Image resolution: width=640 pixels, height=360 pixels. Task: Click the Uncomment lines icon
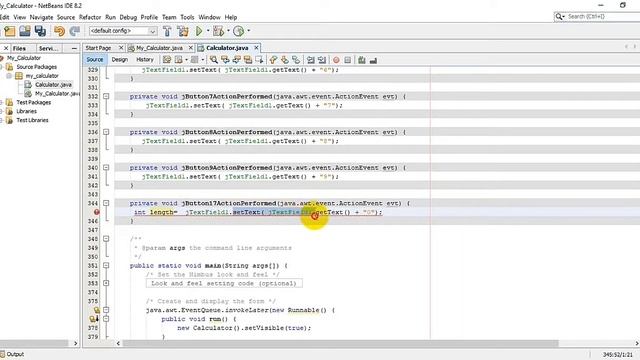[x=373, y=60]
